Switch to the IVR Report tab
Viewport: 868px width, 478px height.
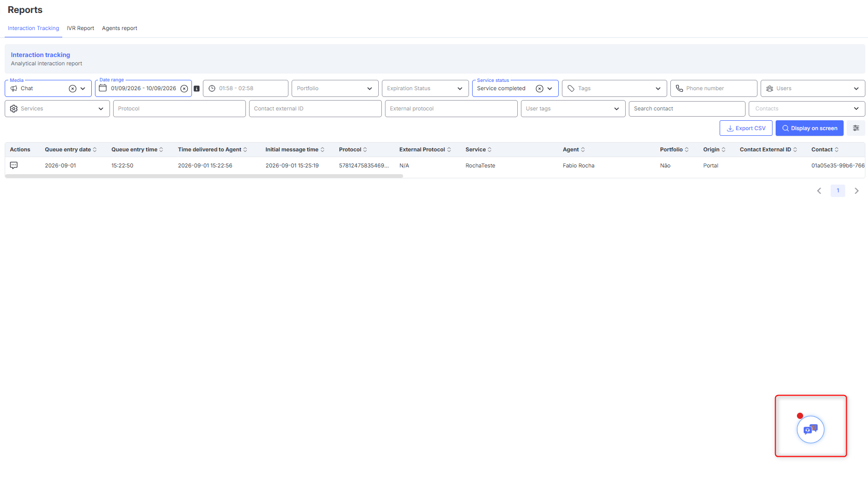(x=80, y=29)
